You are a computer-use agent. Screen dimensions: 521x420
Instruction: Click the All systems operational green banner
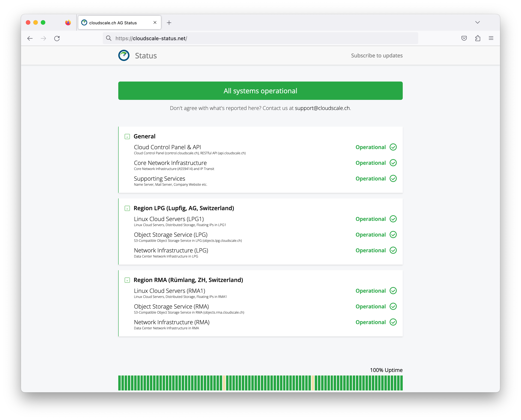(x=260, y=91)
